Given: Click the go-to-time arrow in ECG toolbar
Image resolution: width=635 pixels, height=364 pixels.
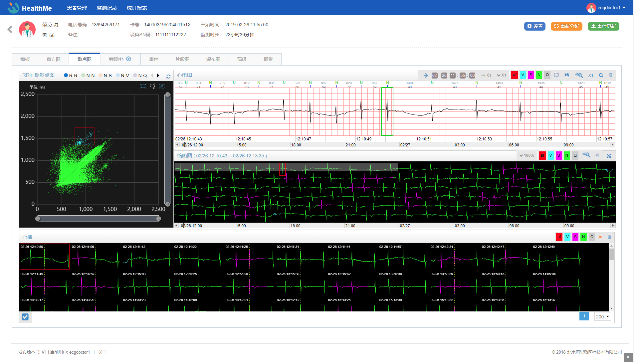Looking at the screenshot, I should (x=426, y=75).
